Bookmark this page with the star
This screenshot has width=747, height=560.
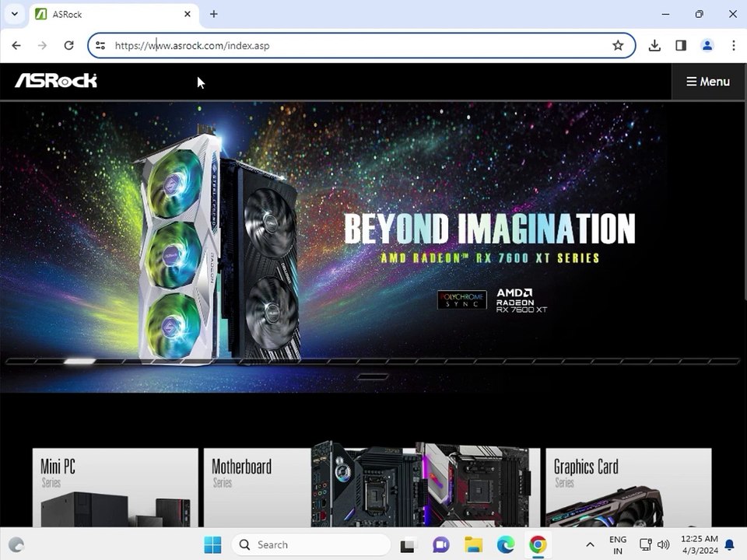click(x=618, y=46)
